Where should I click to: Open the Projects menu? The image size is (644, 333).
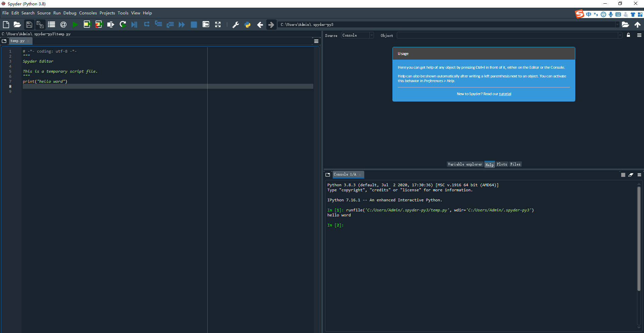(x=107, y=13)
